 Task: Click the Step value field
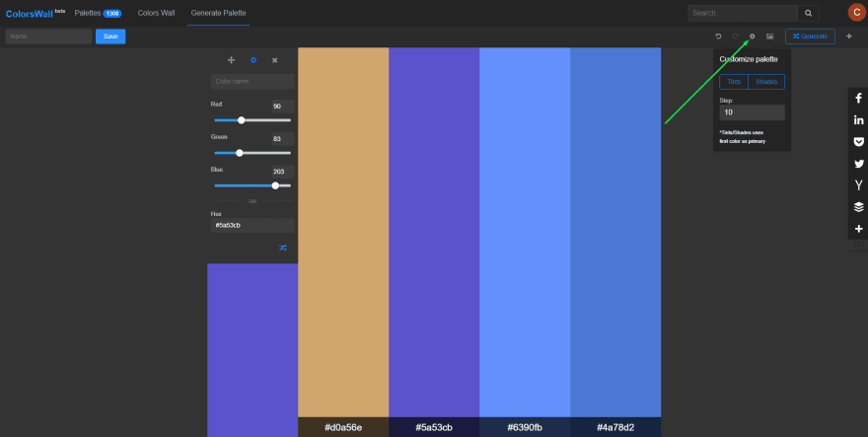tap(752, 112)
